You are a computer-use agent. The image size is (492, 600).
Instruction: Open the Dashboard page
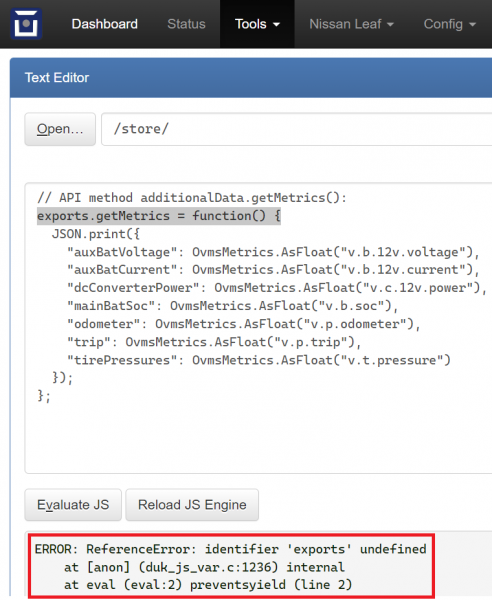click(104, 24)
